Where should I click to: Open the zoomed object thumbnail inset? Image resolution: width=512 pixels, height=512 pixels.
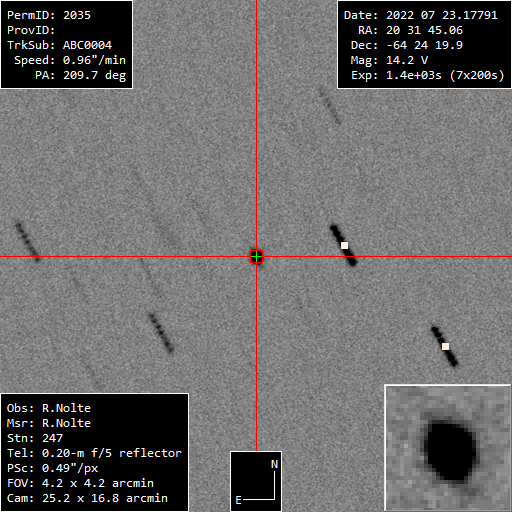[448, 448]
